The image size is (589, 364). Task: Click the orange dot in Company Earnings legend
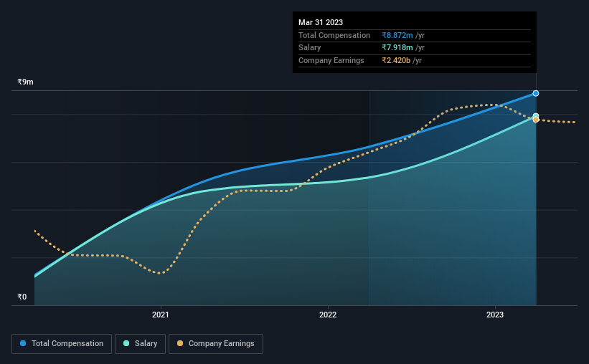[x=180, y=343]
